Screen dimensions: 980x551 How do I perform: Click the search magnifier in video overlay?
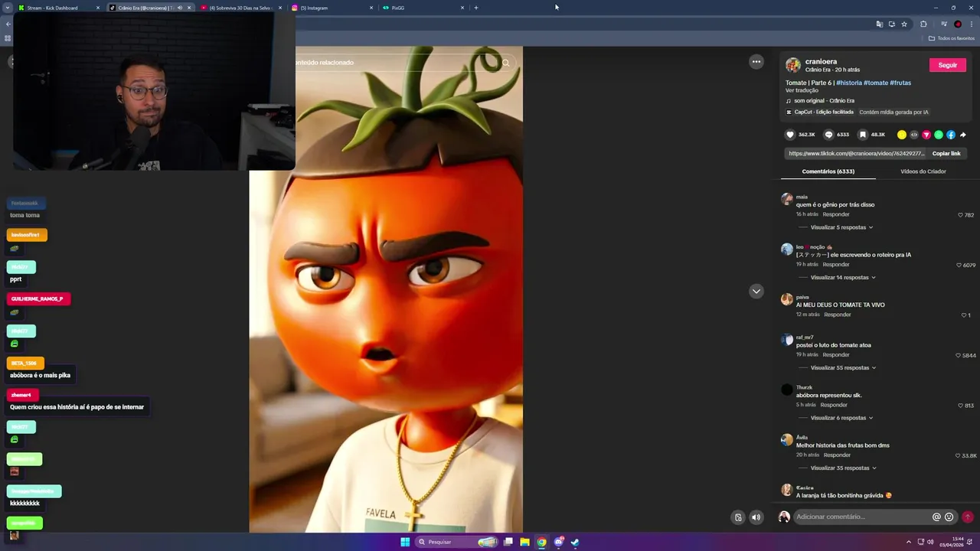[x=505, y=63]
